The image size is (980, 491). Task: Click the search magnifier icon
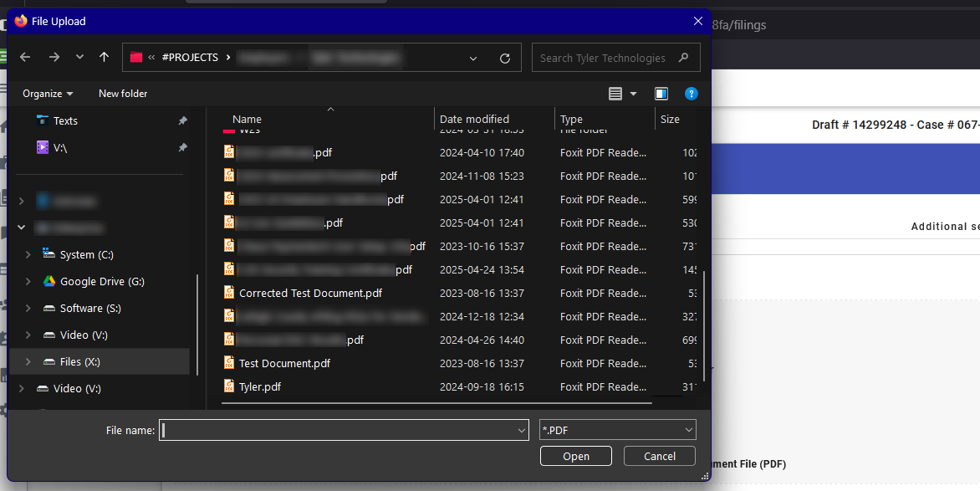(684, 58)
